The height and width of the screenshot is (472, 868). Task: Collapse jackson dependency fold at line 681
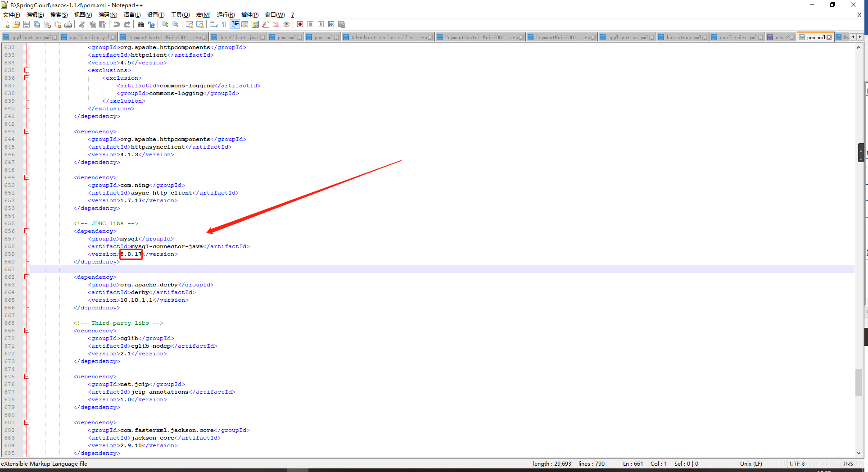pyautogui.click(x=27, y=422)
